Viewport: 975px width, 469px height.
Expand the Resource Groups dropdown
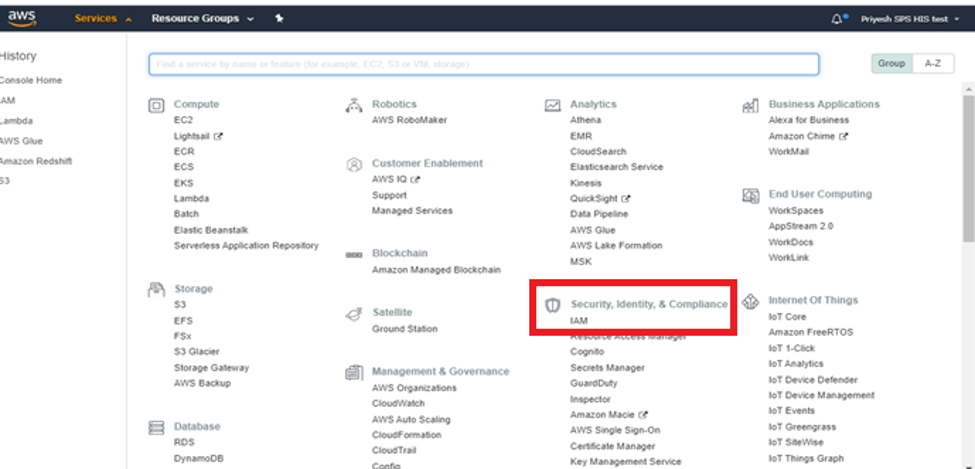coord(202,19)
